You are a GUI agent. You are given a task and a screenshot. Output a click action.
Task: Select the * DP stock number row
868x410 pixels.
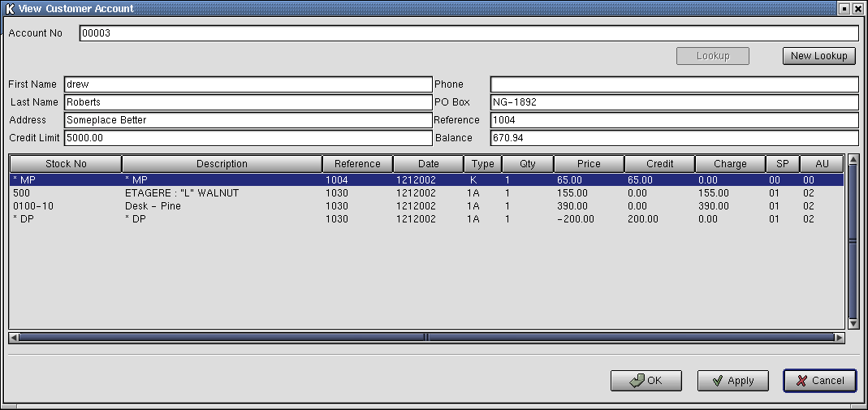427,219
